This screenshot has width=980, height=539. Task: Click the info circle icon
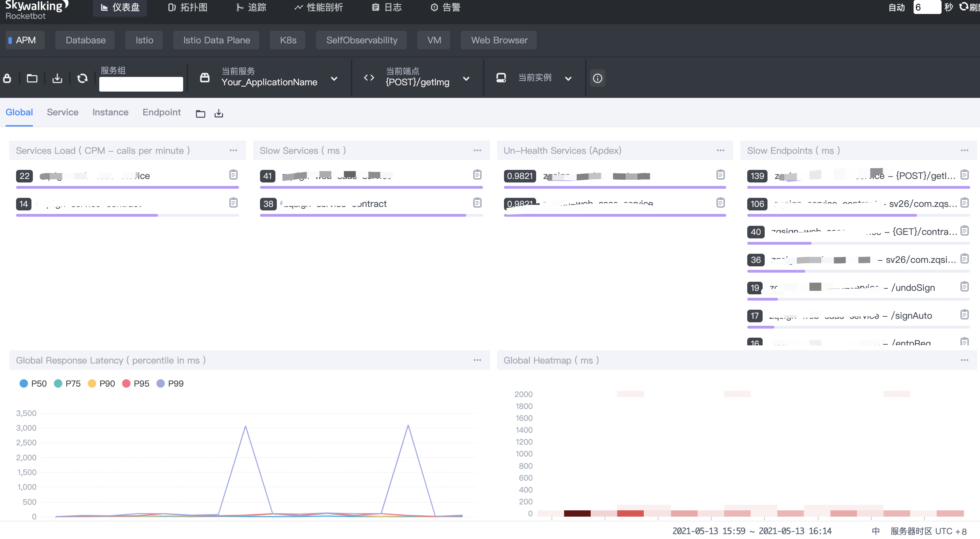coord(597,78)
